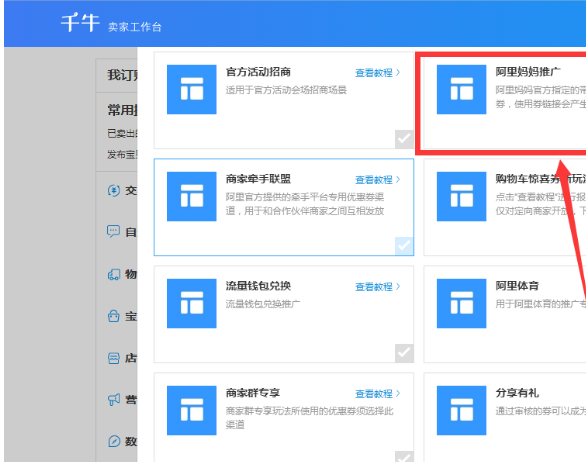
Task: Click the 分享有礼 card icon
Action: point(462,410)
